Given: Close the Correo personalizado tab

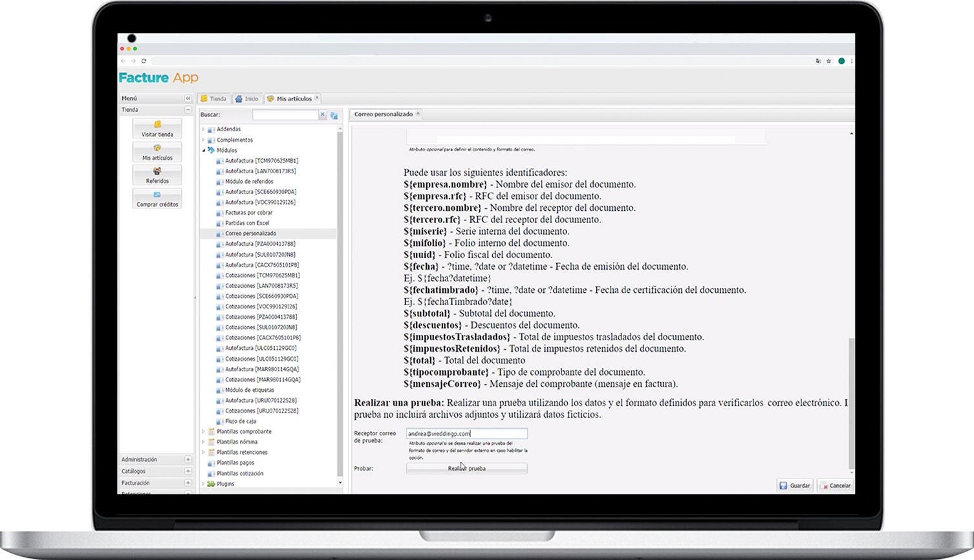Looking at the screenshot, I should pos(418,114).
